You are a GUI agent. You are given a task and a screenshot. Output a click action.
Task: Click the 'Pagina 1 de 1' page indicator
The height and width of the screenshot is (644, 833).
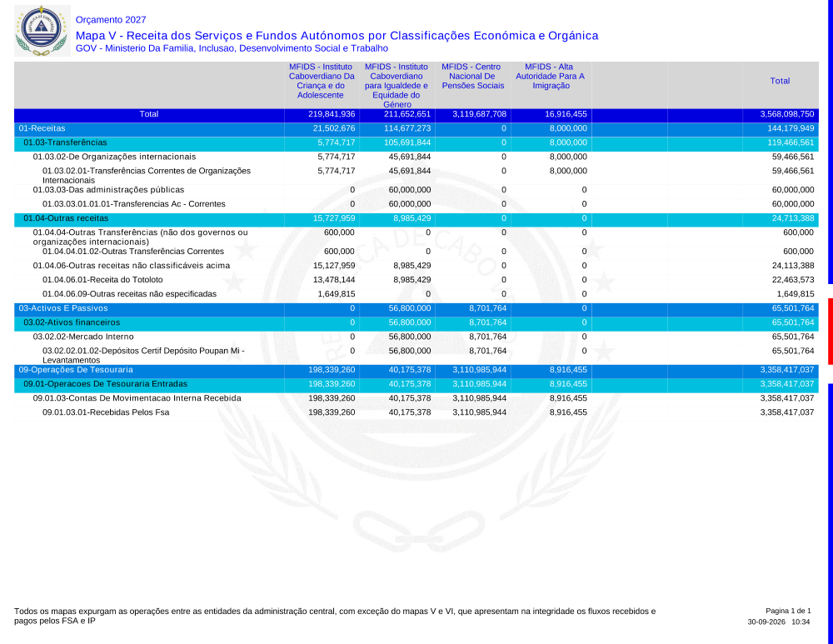[x=788, y=611]
